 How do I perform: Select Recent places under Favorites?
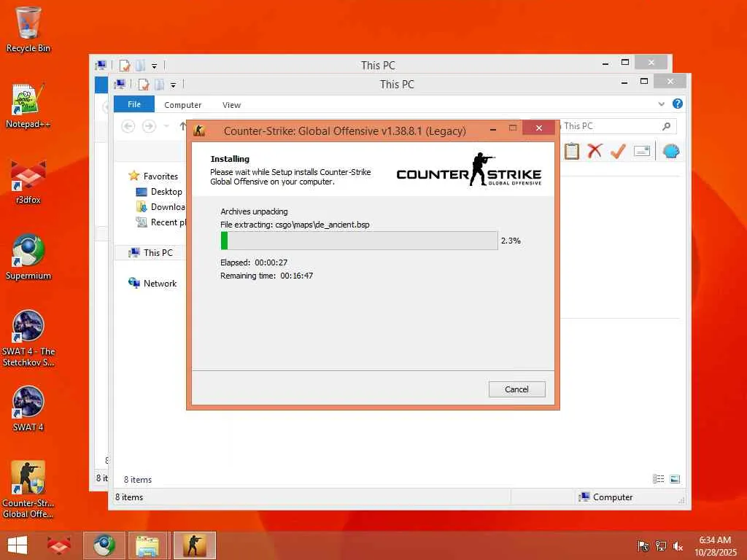(161, 222)
